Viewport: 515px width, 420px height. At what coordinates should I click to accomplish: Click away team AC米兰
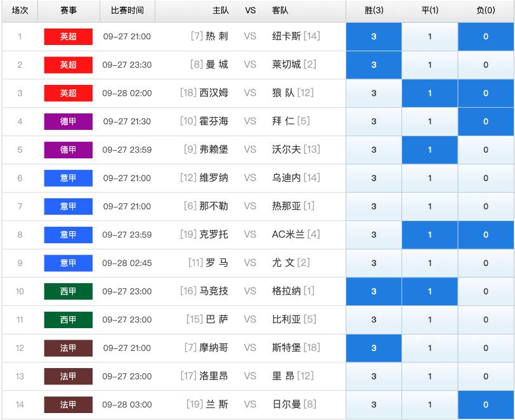[288, 234]
